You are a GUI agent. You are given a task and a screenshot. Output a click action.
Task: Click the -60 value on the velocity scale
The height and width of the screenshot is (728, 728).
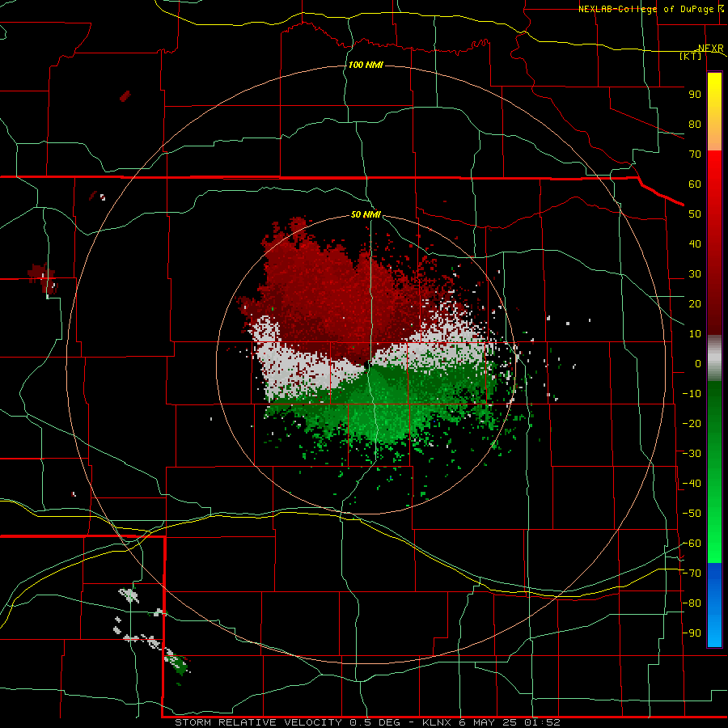[x=692, y=544]
